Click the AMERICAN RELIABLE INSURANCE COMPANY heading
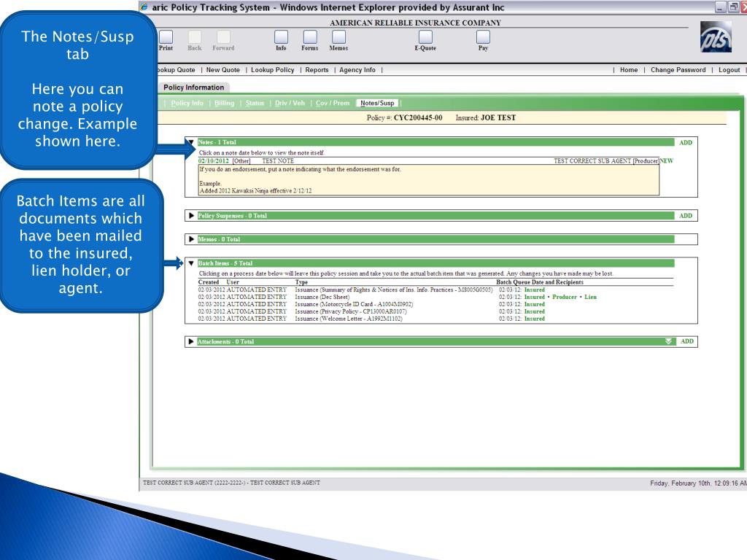This screenshot has width=747, height=560. [x=415, y=23]
